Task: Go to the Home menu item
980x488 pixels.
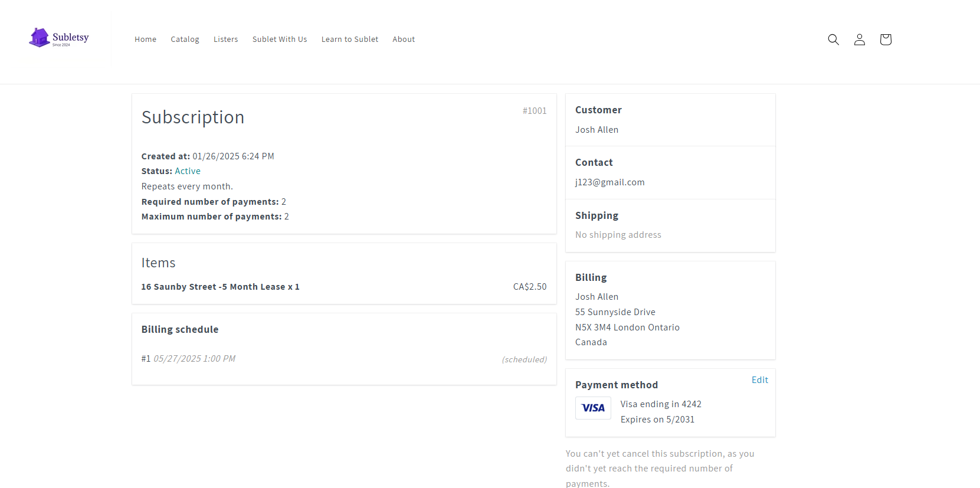Action: point(145,40)
